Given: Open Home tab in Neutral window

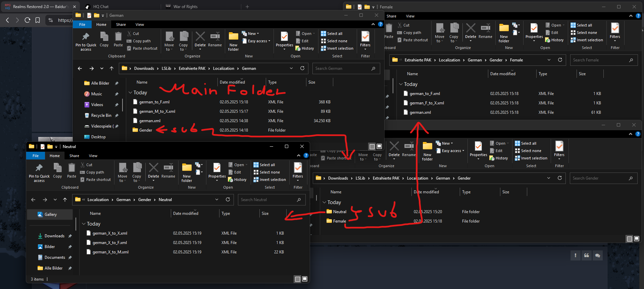Looking at the screenshot, I should tap(55, 156).
